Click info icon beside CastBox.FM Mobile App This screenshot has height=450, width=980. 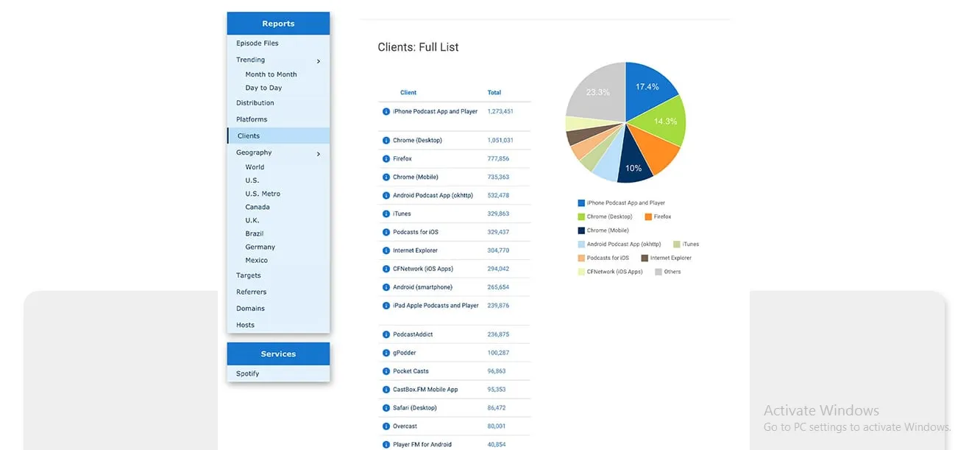[386, 390]
